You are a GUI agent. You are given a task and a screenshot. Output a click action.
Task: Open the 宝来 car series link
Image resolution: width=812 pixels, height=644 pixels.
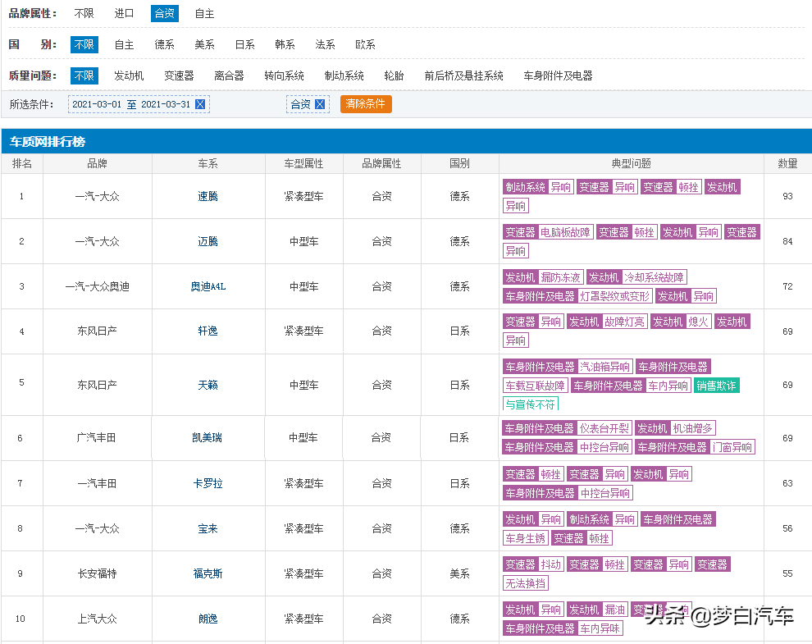[208, 528]
